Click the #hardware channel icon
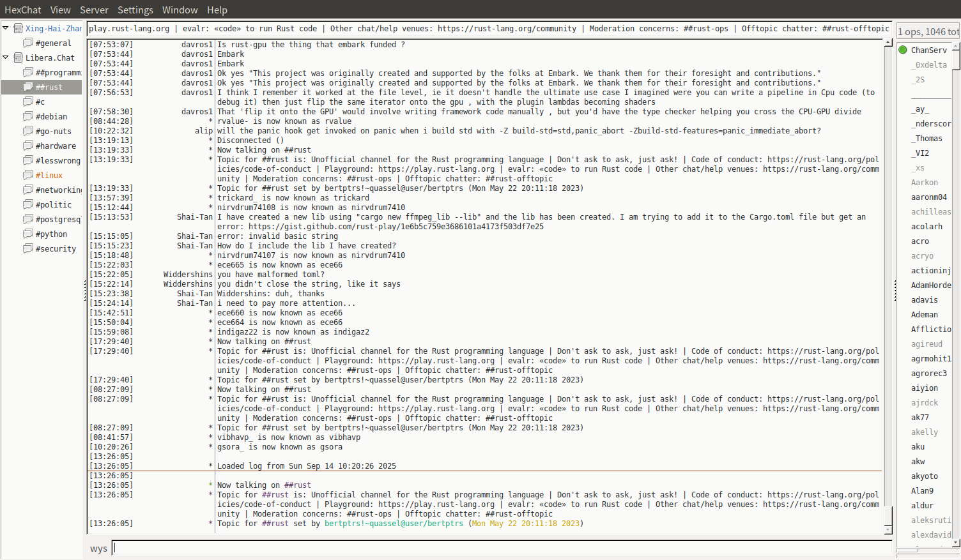961x560 pixels. (x=28, y=146)
